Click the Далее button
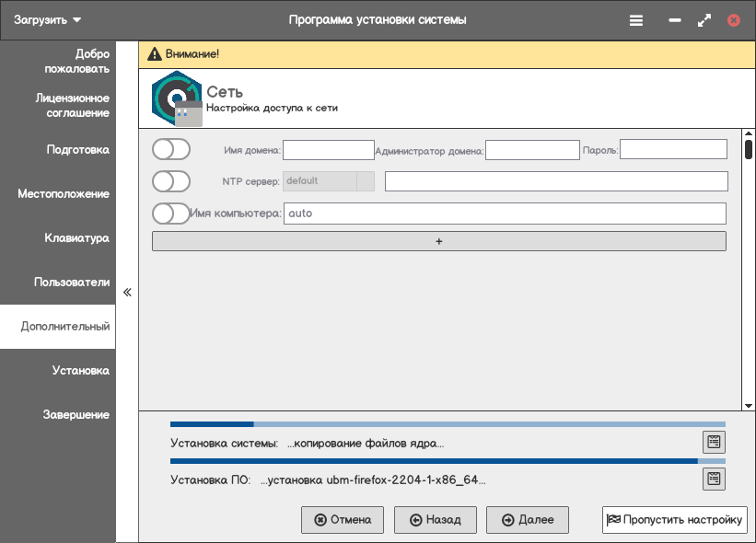The height and width of the screenshot is (543, 756). (x=527, y=520)
